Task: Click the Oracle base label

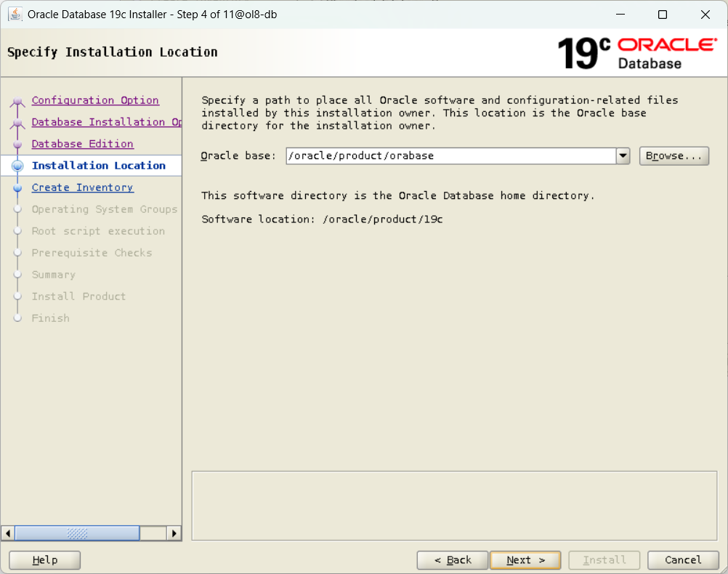Action: pos(238,156)
